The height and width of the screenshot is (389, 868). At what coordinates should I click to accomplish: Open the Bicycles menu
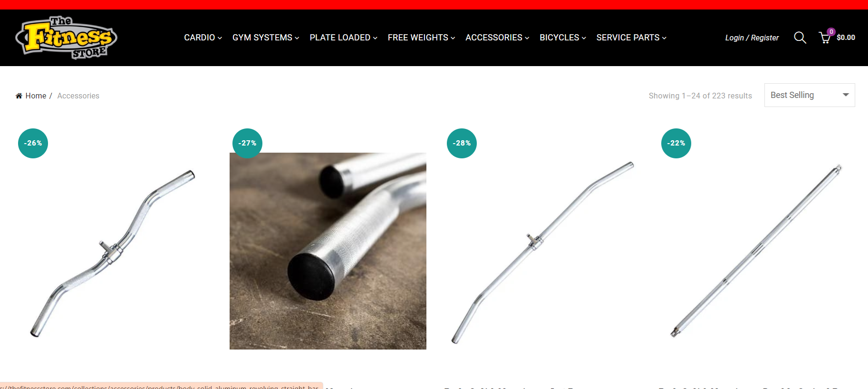[x=563, y=38]
